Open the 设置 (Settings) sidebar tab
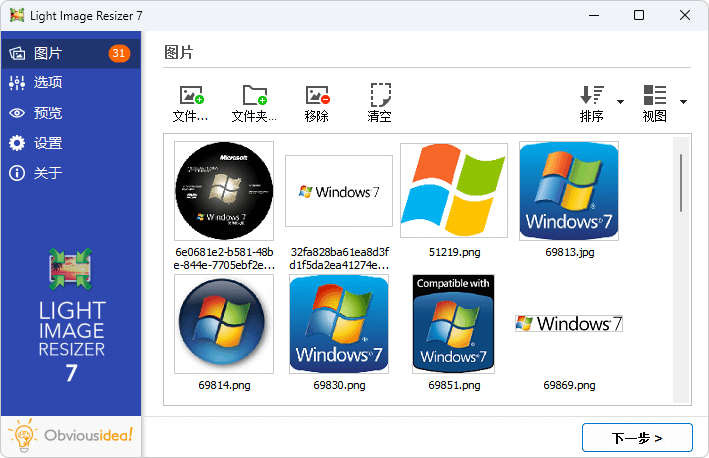Viewport: 709px width, 458px height. [71, 143]
